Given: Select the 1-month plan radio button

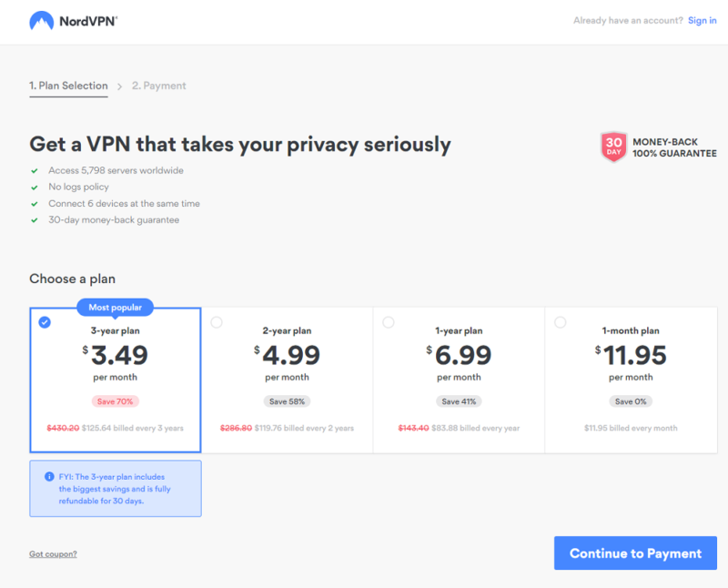Looking at the screenshot, I should pos(561,322).
